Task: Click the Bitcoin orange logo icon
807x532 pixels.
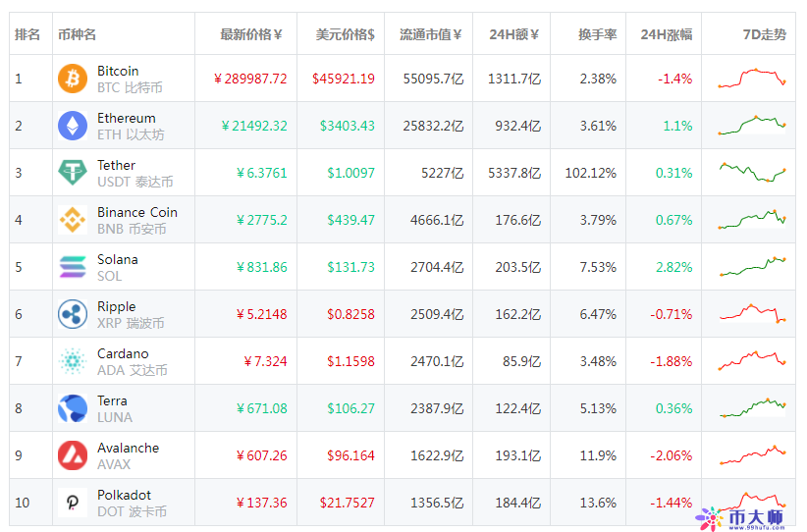Action: click(73, 79)
